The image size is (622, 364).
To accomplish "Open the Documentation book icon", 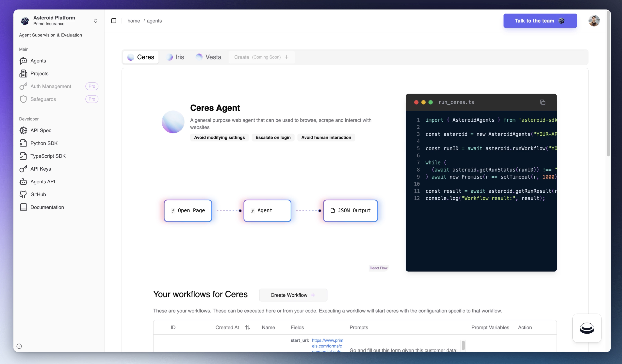I will (x=23, y=207).
